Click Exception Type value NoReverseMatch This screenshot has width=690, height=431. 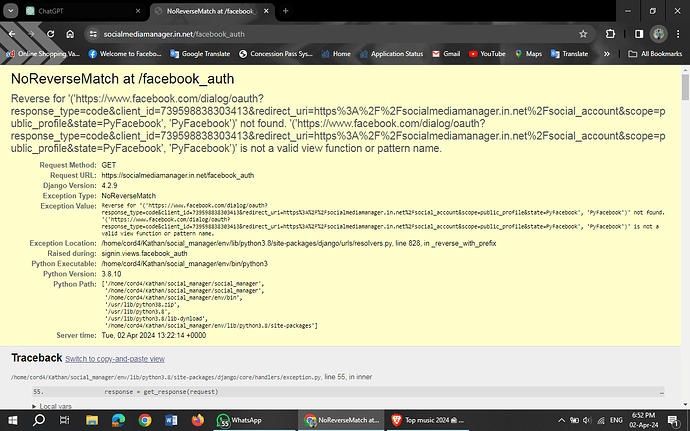128,195
